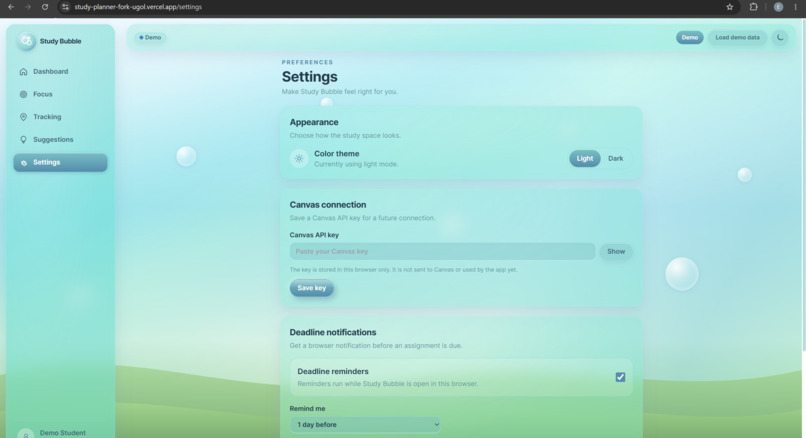This screenshot has width=806, height=438.
Task: Show the Canvas API key
Action: (616, 251)
